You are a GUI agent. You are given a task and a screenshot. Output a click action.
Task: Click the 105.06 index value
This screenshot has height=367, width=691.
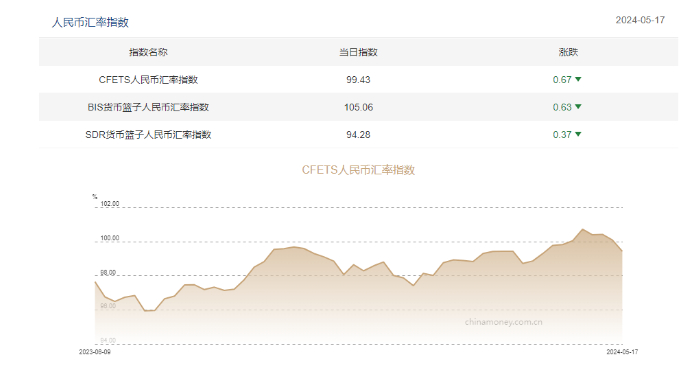click(x=358, y=107)
